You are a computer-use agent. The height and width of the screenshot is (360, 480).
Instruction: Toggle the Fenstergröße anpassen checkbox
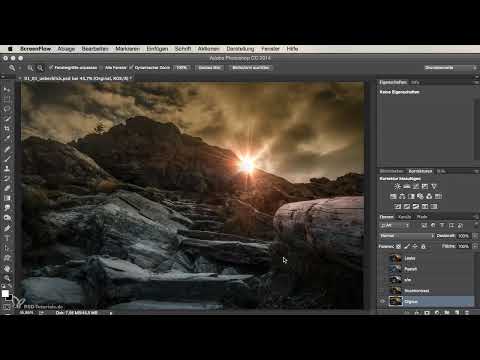(x=51, y=68)
